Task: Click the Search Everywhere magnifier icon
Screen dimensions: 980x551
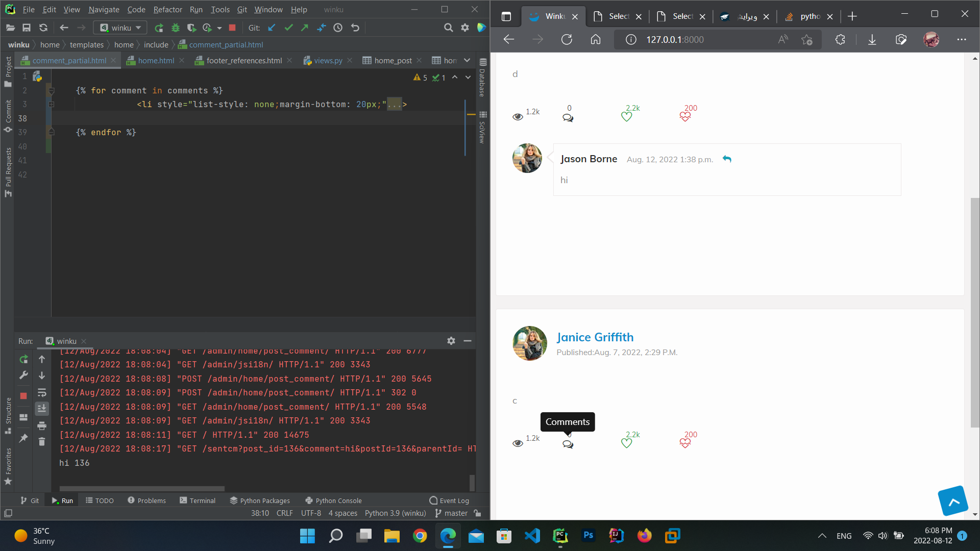Action: pos(448,28)
